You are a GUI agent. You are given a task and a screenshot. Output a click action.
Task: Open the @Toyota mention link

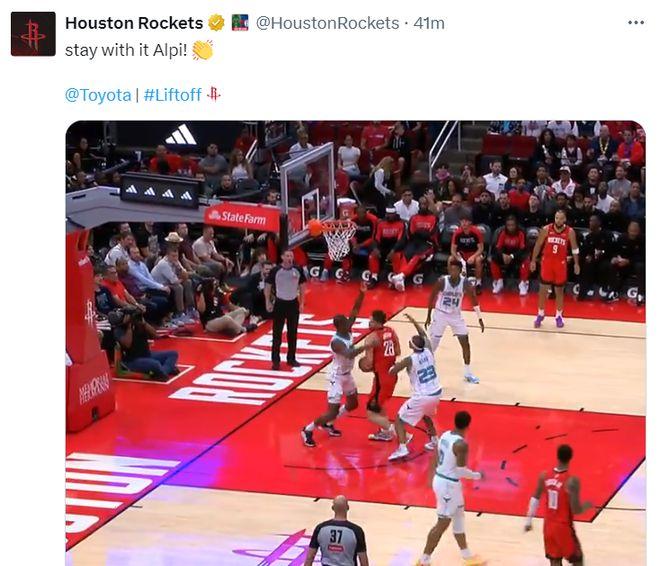(x=98, y=95)
